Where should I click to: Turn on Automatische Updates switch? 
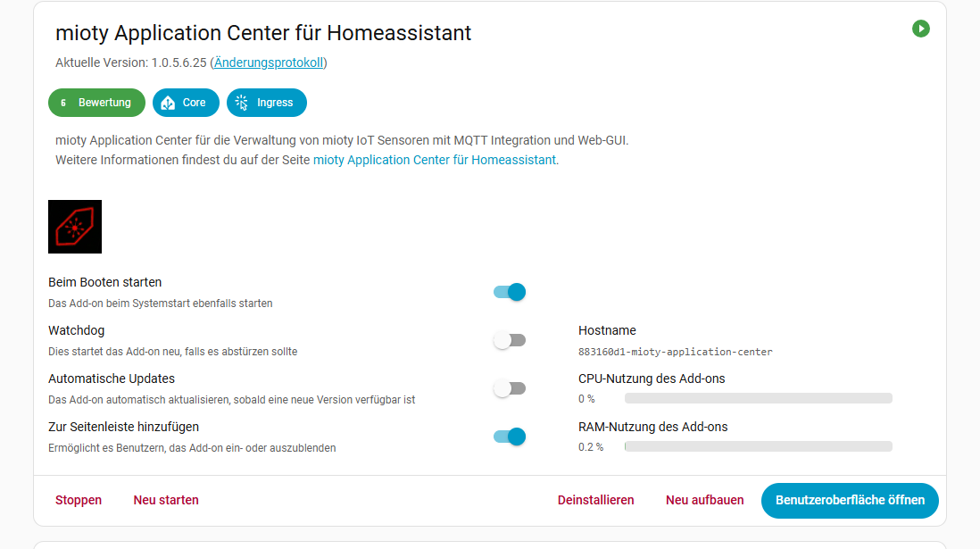510,388
